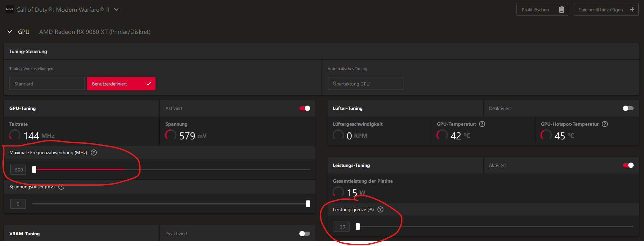Click the Lüfter-Tuning section title
Viewport: 644px width, 246px height.
(348, 108)
